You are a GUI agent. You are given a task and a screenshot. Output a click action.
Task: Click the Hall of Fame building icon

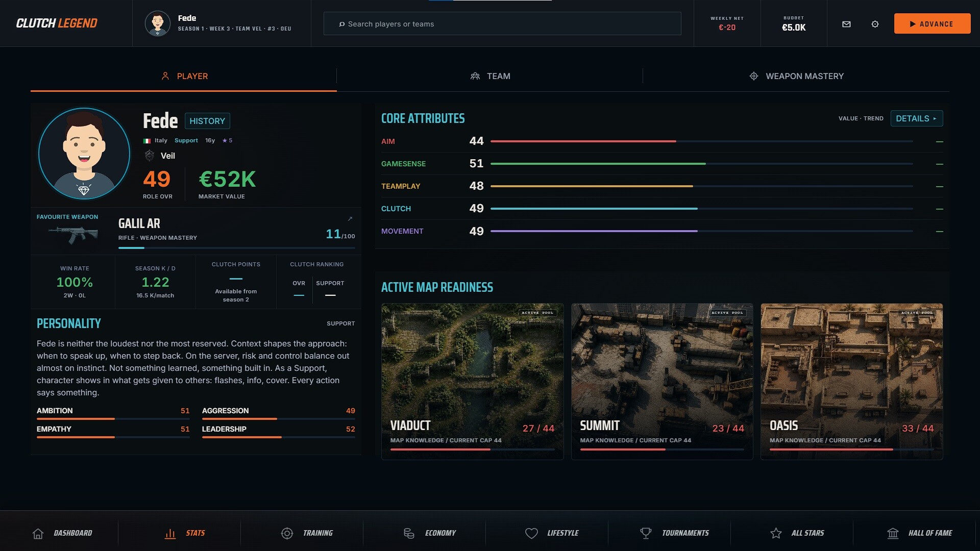tap(893, 533)
